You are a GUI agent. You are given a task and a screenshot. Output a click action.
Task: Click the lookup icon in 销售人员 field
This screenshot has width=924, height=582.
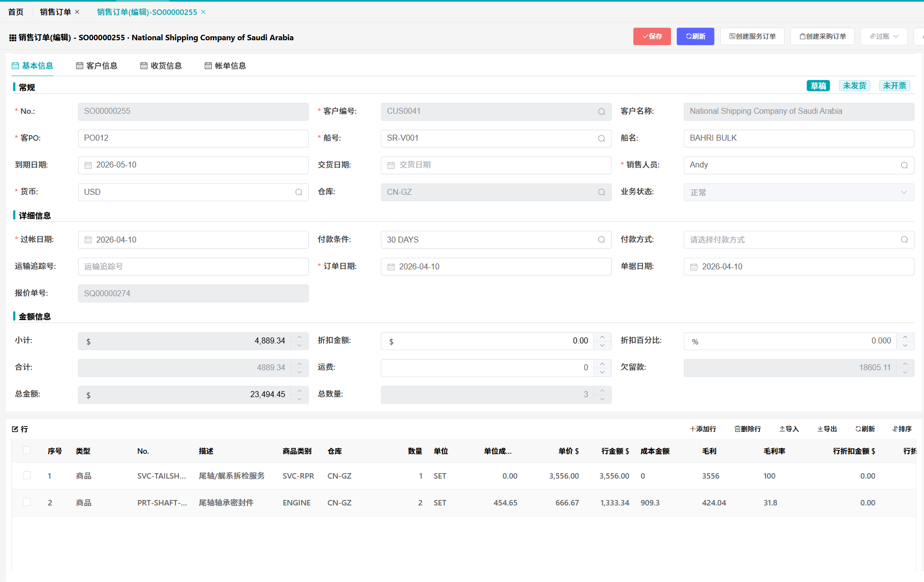coord(904,166)
